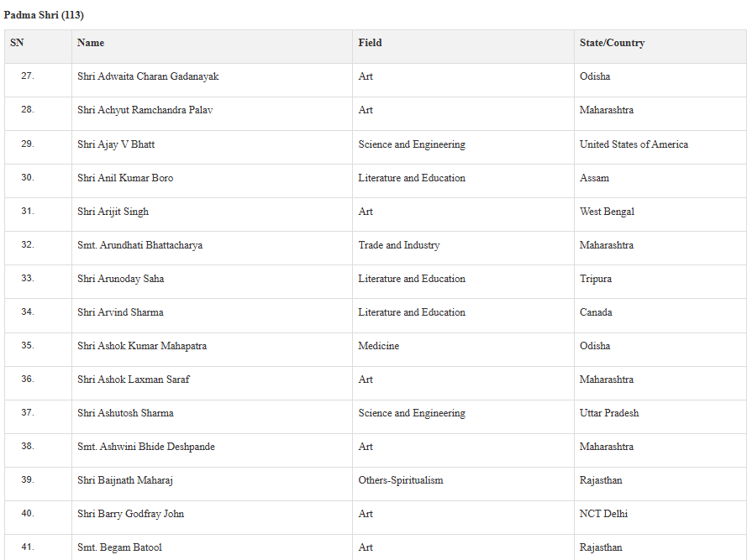This screenshot has height=560, width=747.
Task: Click the 'Padma Shri (113)' heading
Action: (x=44, y=15)
